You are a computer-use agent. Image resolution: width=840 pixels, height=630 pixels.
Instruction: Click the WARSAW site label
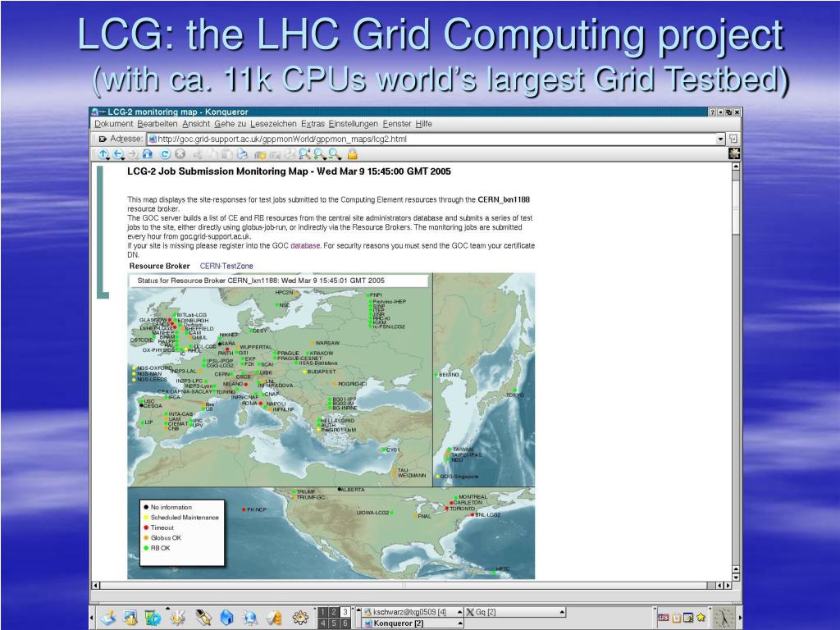point(327,343)
